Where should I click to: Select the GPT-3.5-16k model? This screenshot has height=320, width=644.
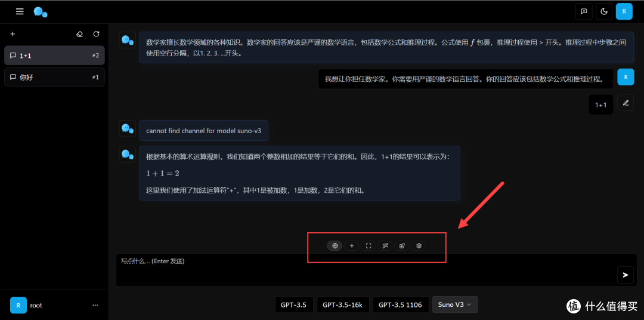click(343, 305)
